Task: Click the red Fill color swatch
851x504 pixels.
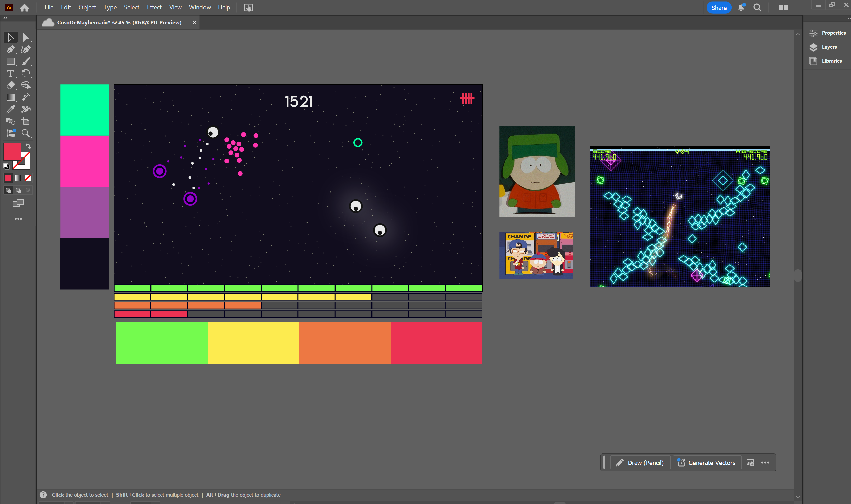Action: tap(12, 151)
